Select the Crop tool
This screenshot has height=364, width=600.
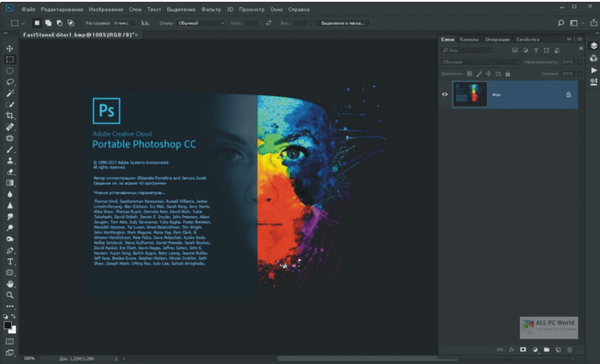click(10, 116)
